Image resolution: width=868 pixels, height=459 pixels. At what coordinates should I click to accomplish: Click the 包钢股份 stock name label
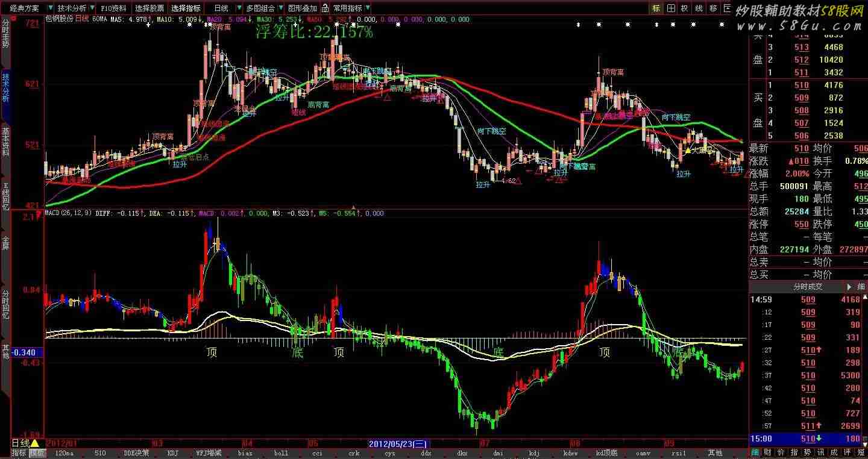point(59,19)
